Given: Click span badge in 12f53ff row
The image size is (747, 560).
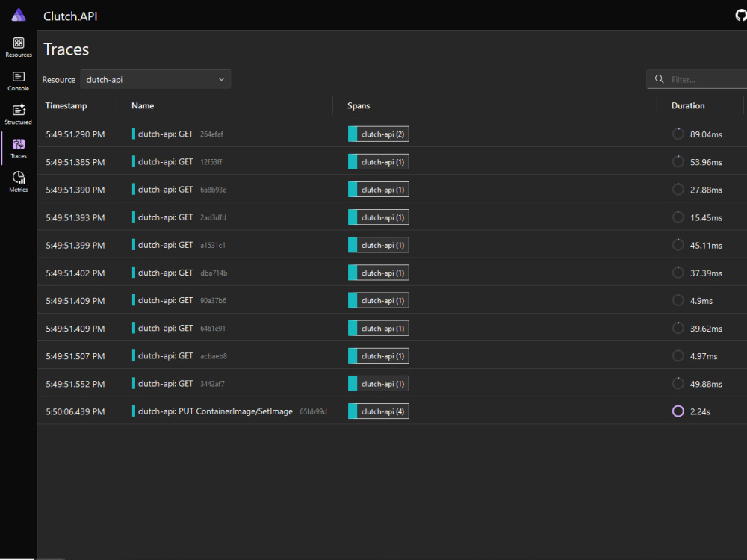Looking at the screenshot, I should [379, 162].
